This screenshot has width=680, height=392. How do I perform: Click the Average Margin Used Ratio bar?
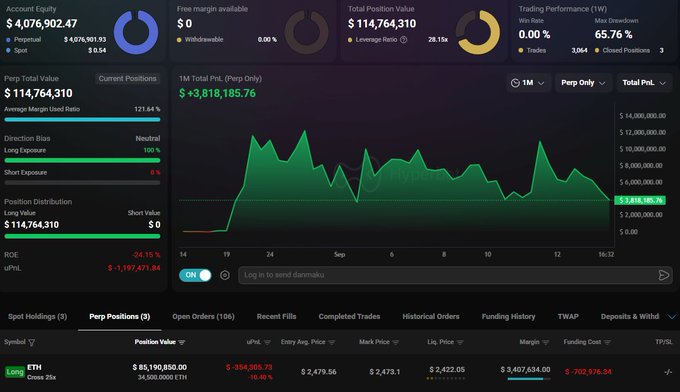pos(82,119)
